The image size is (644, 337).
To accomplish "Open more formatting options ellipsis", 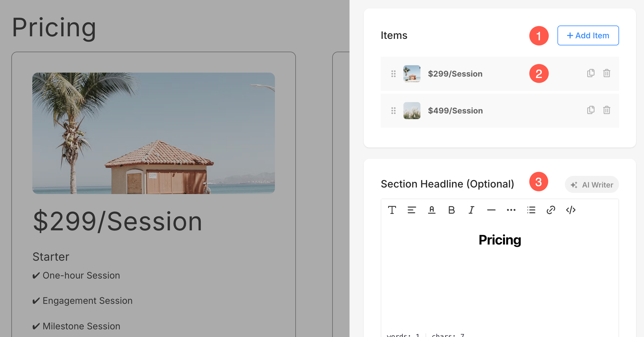I will pos(511,210).
